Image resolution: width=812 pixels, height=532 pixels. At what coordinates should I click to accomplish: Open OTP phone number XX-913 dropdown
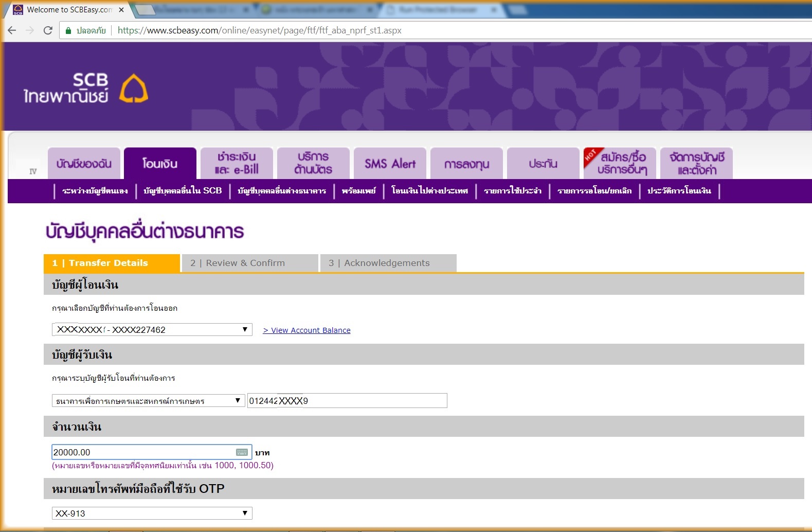(x=152, y=513)
